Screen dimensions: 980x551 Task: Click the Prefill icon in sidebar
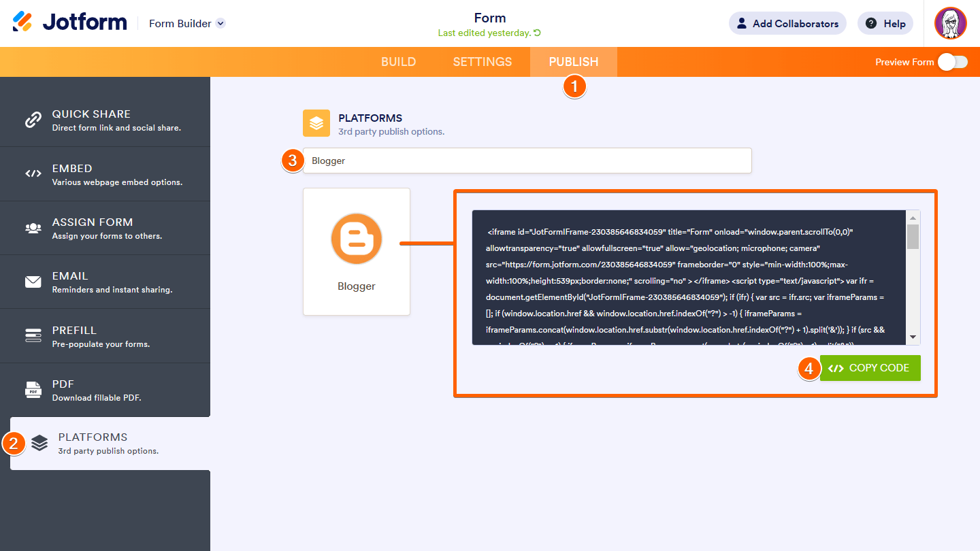(33, 335)
